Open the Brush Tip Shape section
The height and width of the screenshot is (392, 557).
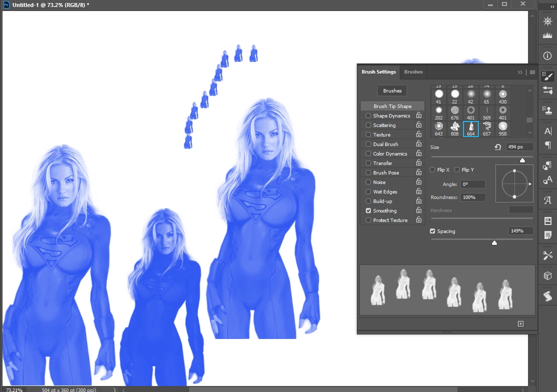point(392,106)
